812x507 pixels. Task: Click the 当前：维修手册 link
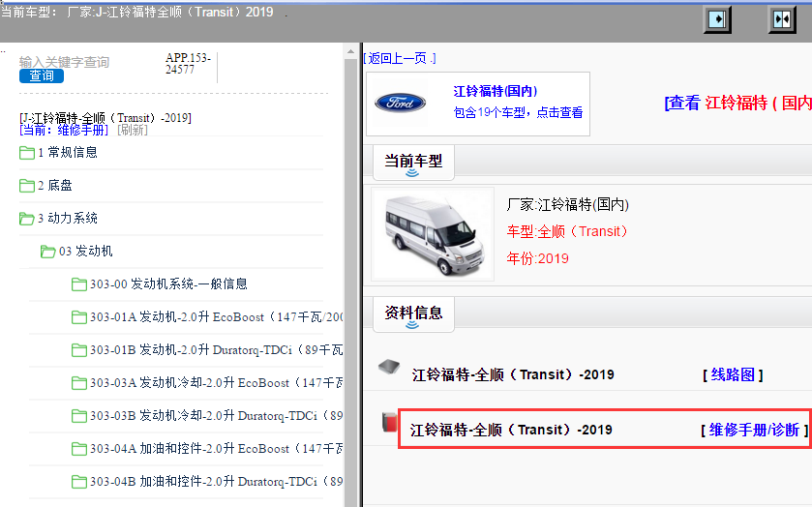tap(64, 130)
